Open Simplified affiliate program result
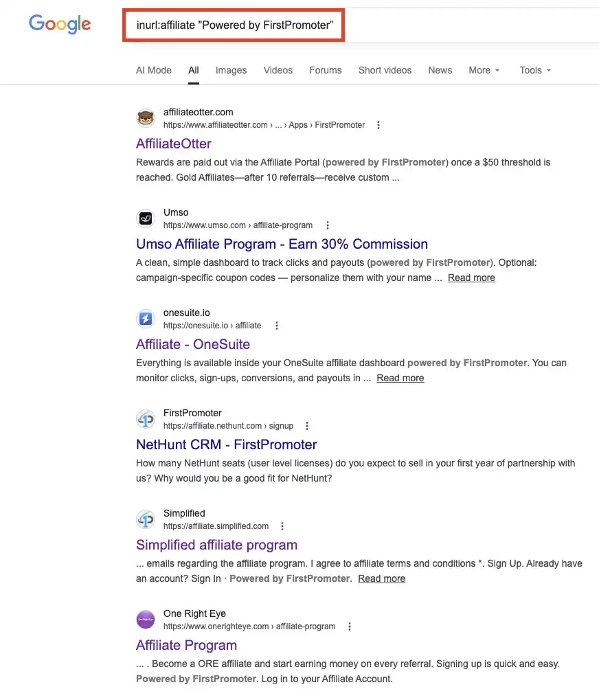The width and height of the screenshot is (599, 700). pyautogui.click(x=216, y=545)
